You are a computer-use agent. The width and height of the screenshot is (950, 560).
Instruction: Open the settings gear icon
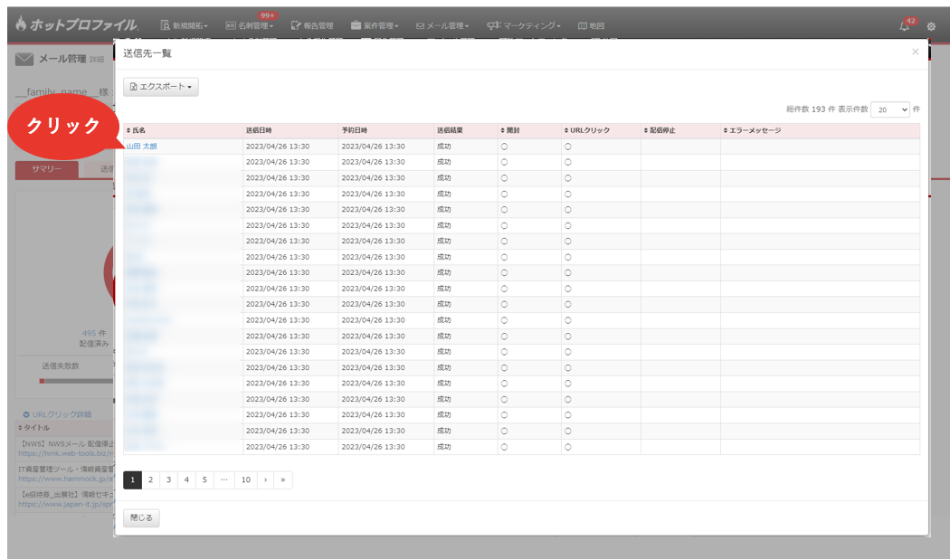click(x=931, y=26)
